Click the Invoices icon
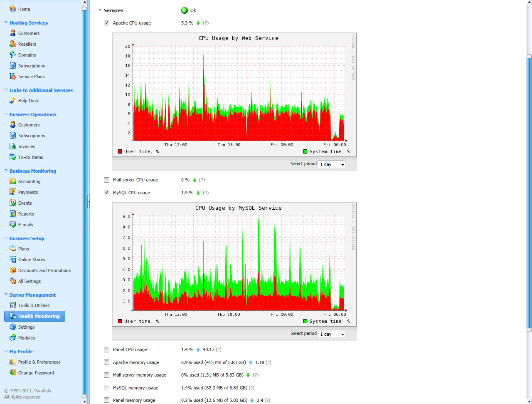Screen dimensions: 532x404 point(13,146)
